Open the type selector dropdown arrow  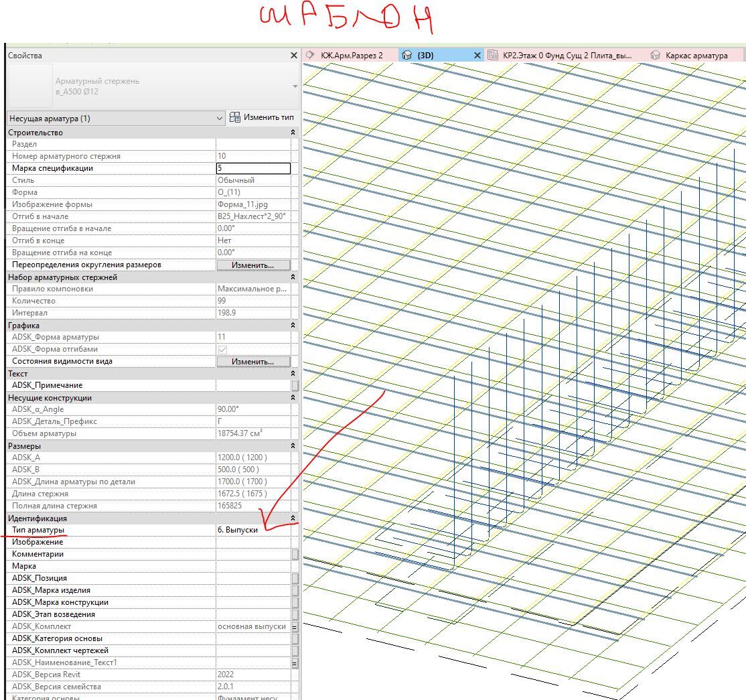coord(295,86)
